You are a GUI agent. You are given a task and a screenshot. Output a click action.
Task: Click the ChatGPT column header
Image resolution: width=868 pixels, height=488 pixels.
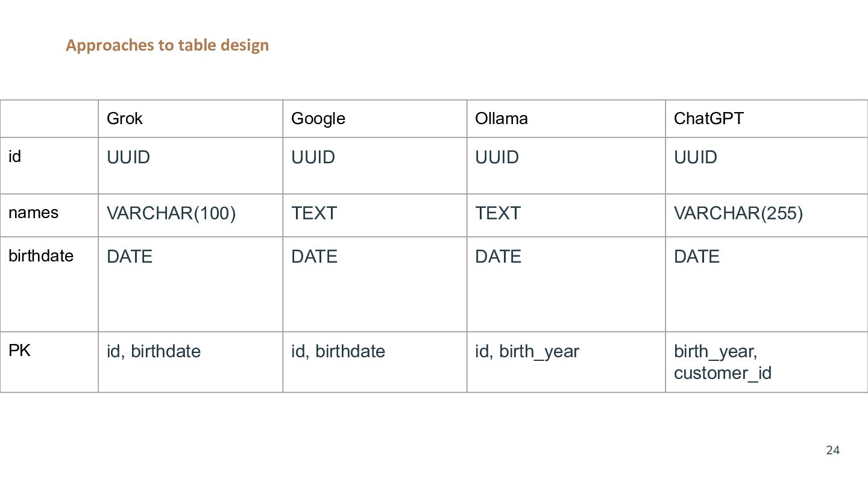(x=708, y=118)
